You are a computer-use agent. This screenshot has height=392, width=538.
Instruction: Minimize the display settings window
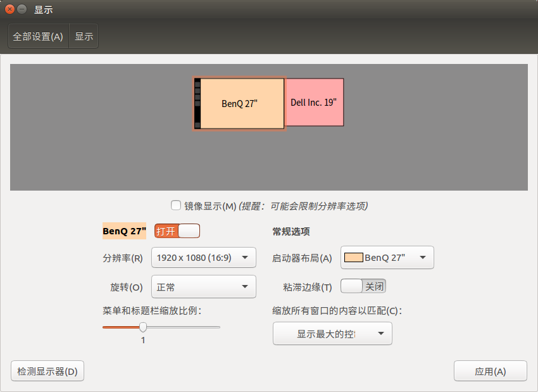tap(22, 9)
